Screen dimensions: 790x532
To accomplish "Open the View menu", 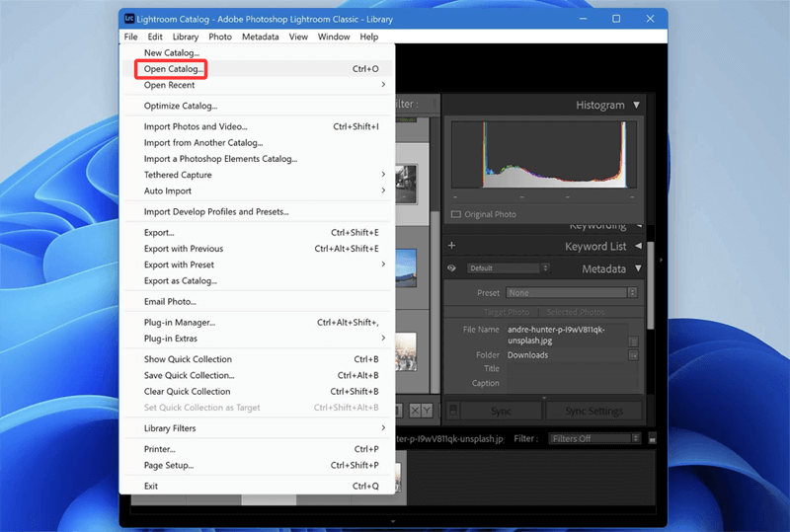I will pos(298,37).
